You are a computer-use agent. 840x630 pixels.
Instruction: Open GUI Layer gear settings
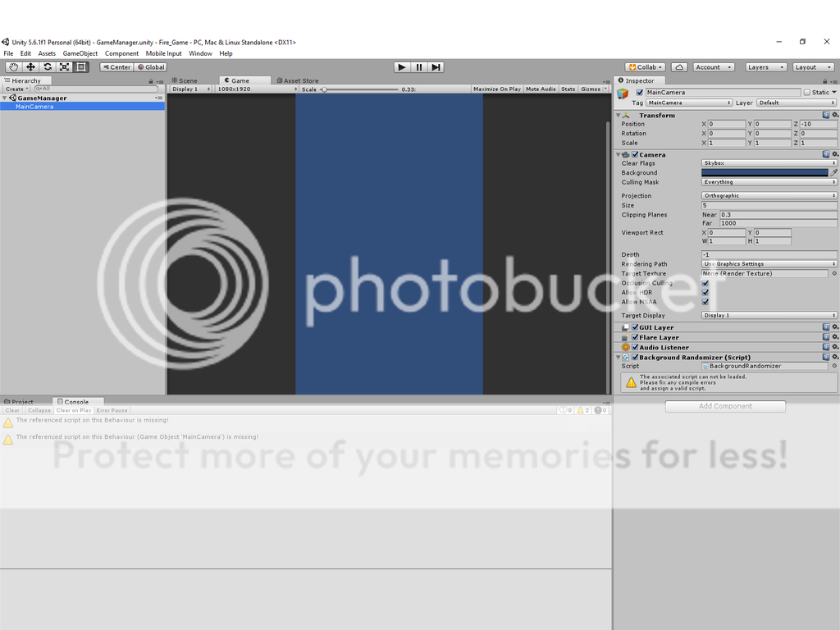(834, 326)
